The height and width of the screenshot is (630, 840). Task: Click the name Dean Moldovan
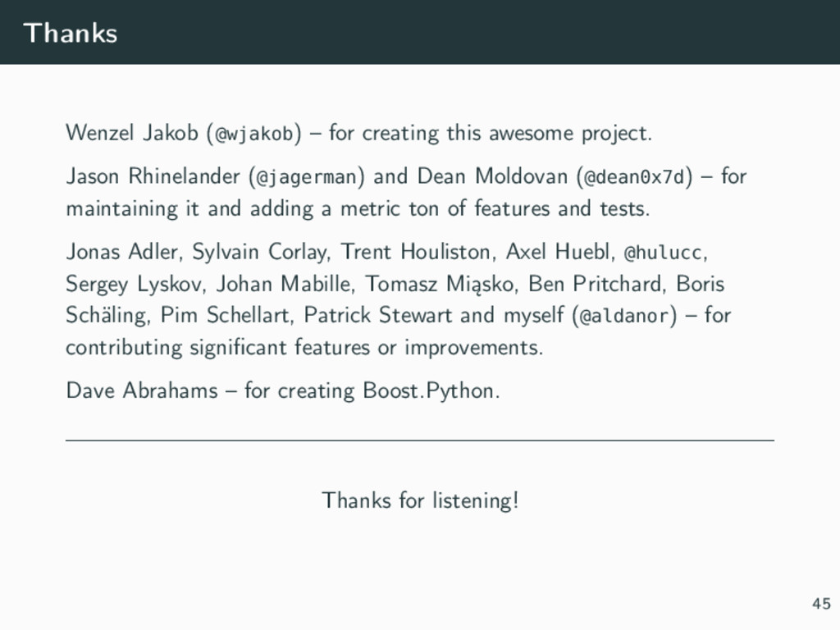tap(492, 176)
